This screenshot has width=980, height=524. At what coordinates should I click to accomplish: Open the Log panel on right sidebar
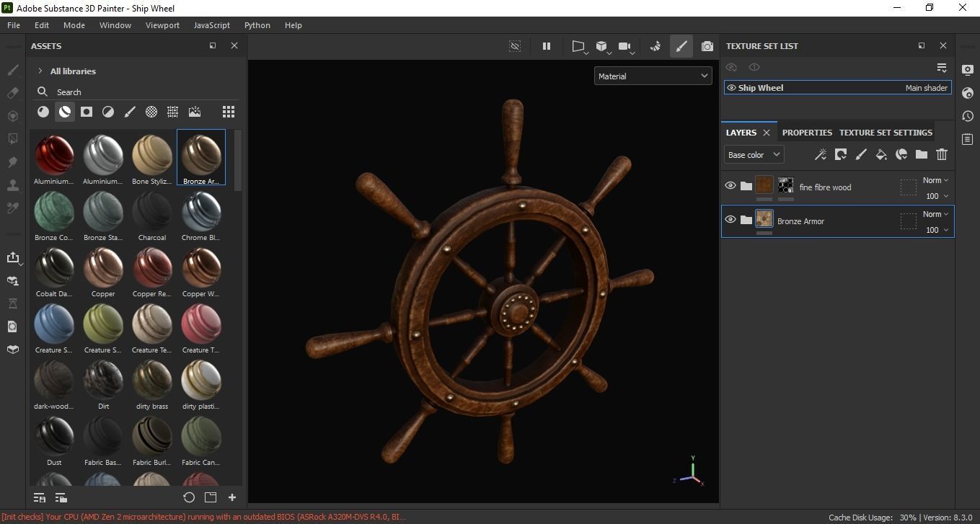point(968,139)
